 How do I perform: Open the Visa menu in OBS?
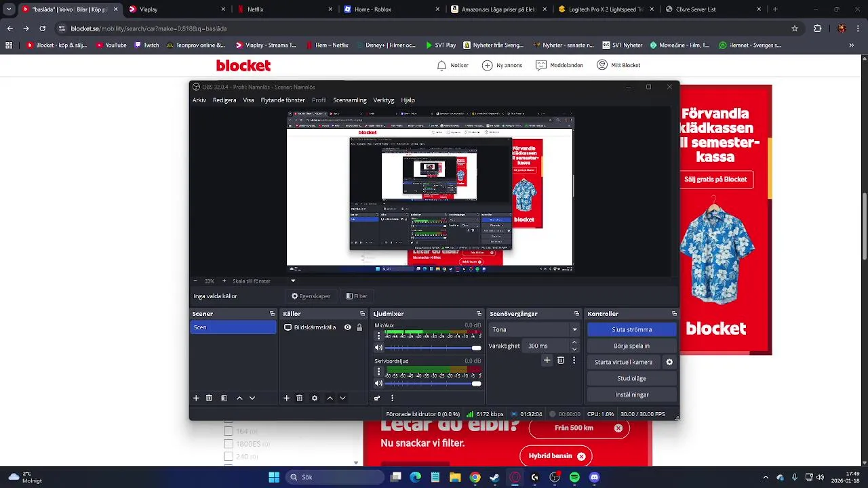click(x=248, y=100)
